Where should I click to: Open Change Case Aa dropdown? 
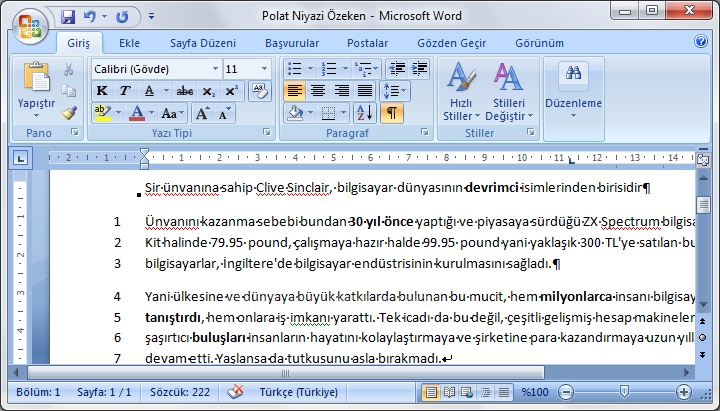point(173,113)
